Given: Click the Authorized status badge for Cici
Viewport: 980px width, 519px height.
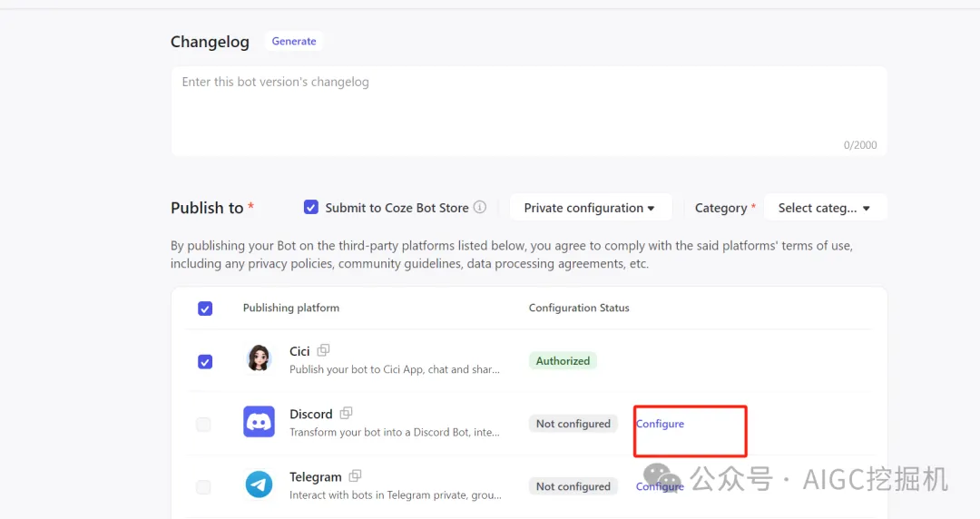Looking at the screenshot, I should click(x=563, y=361).
